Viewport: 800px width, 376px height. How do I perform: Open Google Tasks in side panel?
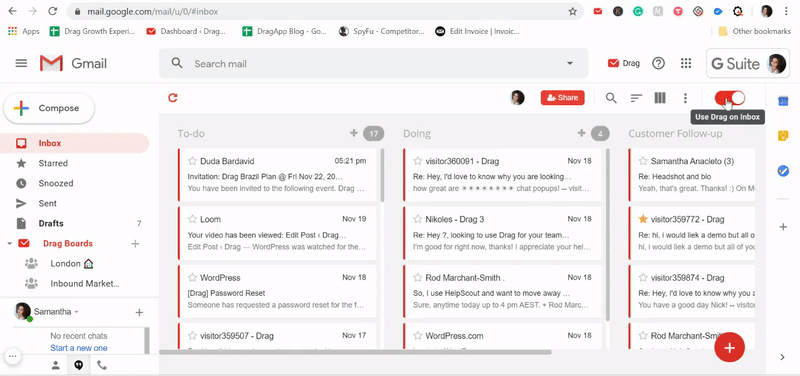tap(783, 171)
